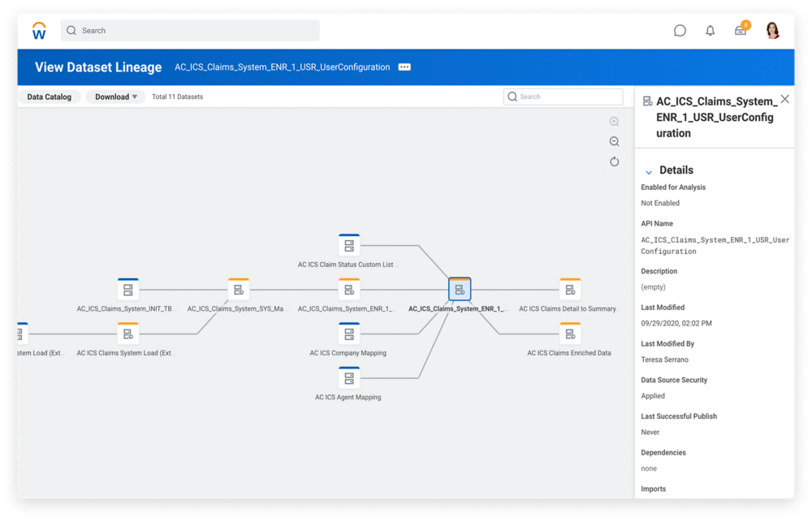
Task: Click 'Teresa Serrano' modifier name
Action: [x=665, y=360]
